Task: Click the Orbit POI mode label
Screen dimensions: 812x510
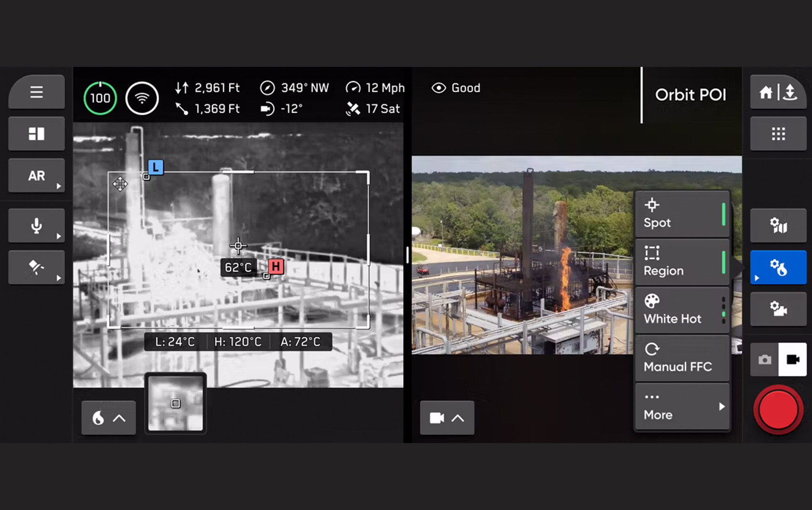Action: pyautogui.click(x=690, y=95)
